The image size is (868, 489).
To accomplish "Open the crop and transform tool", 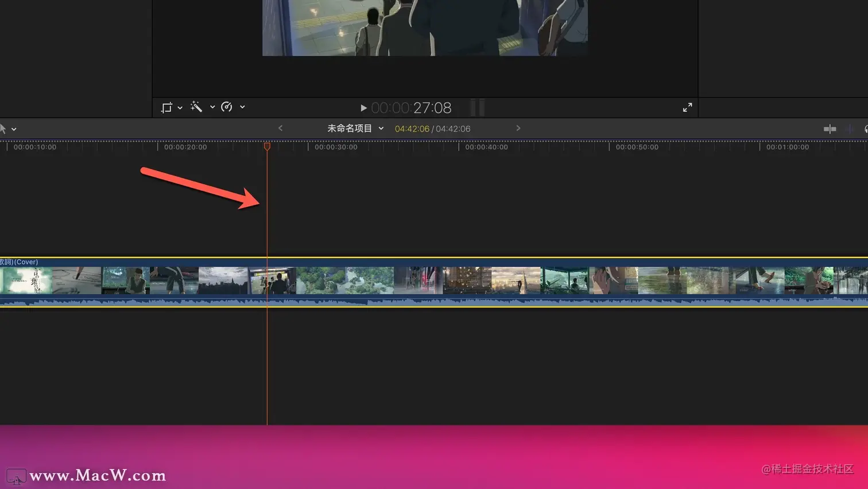I will pyautogui.click(x=166, y=107).
